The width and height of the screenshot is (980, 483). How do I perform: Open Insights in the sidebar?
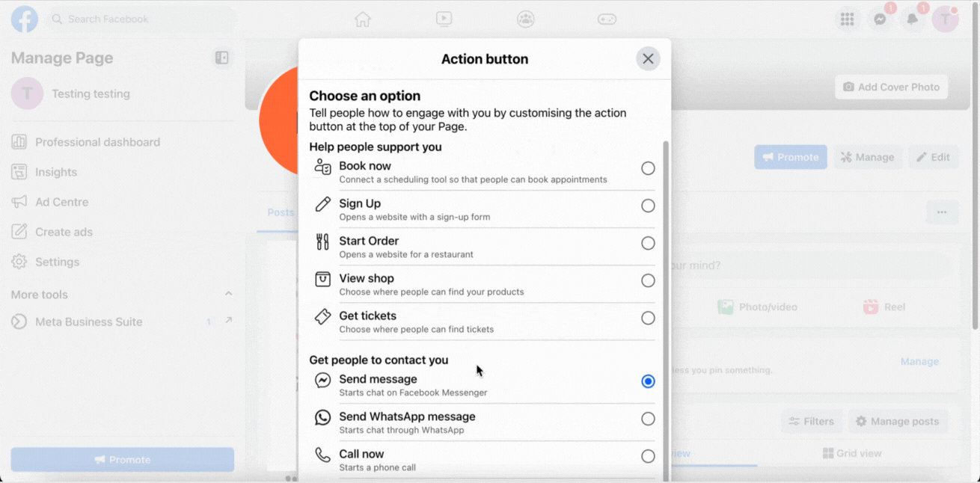click(x=56, y=172)
